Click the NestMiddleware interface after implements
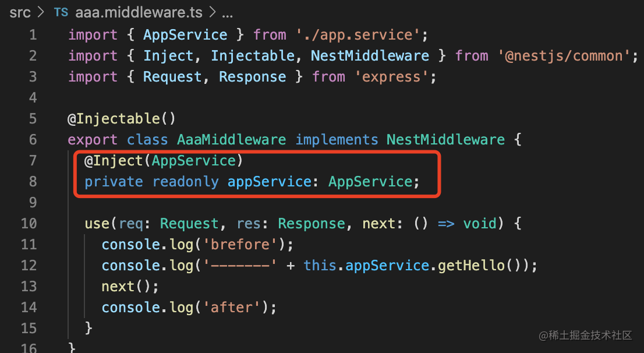The image size is (644, 353). (445, 139)
